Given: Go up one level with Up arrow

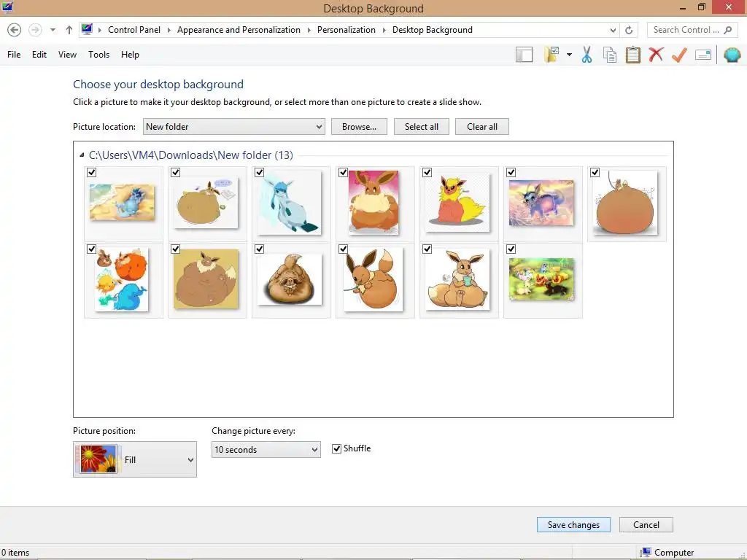Looking at the screenshot, I should tap(69, 30).
